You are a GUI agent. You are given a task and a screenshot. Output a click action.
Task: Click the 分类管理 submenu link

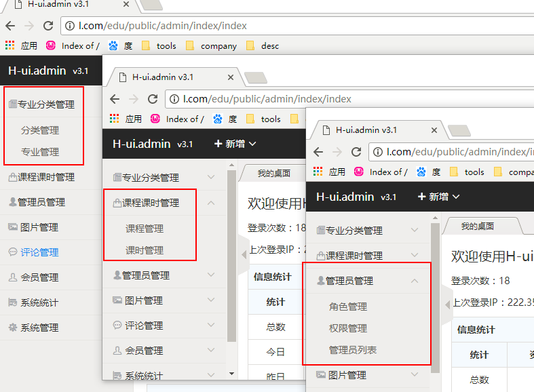[x=40, y=130]
